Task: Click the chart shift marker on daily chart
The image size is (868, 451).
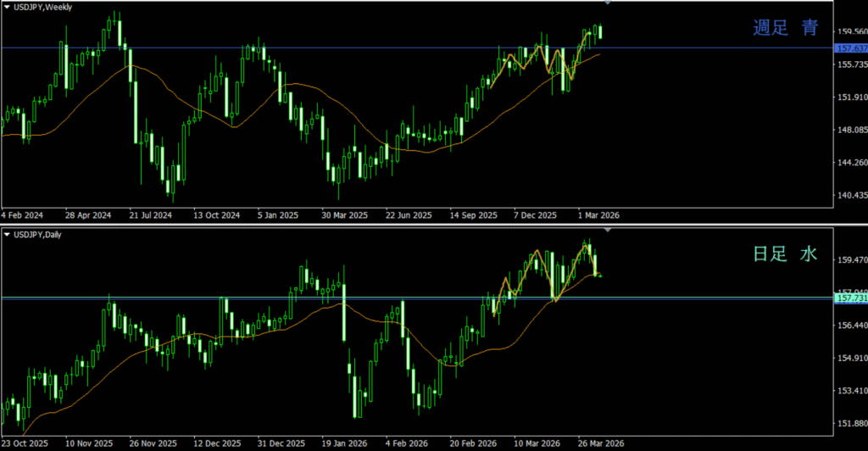Action: [607, 230]
